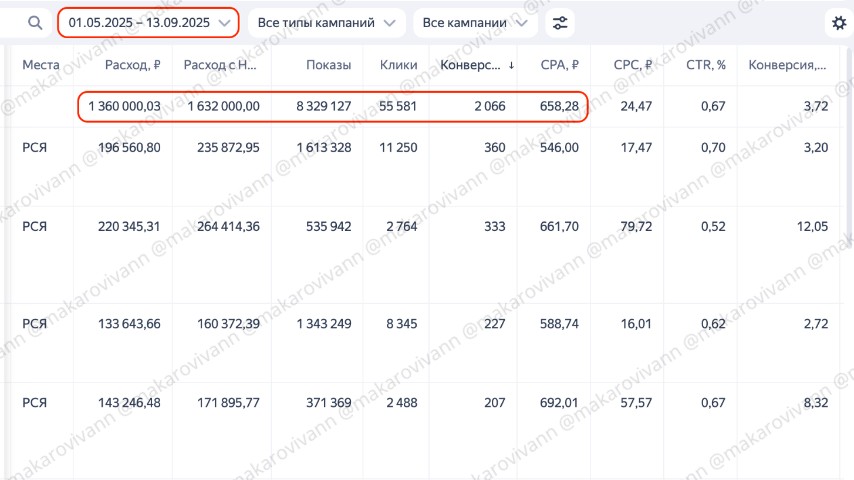Open table settings via gear icon
Image resolution: width=854 pixels, height=480 pixels.
tap(838, 23)
